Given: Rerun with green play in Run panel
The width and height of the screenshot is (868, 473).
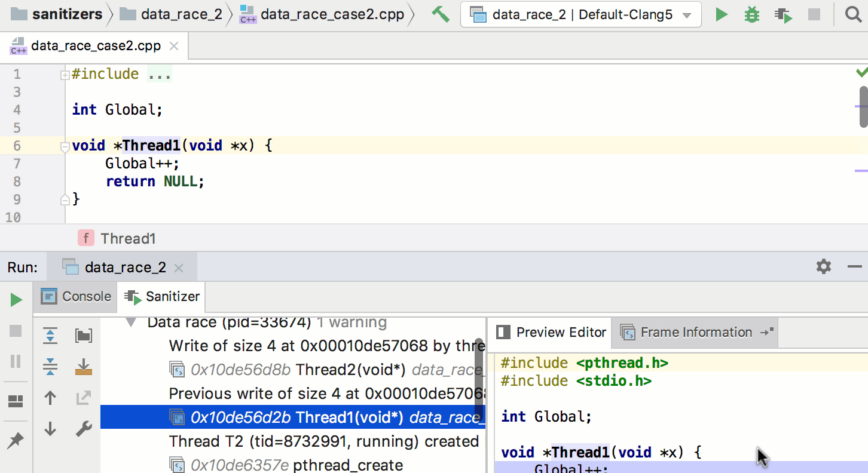Looking at the screenshot, I should pyautogui.click(x=16, y=300).
